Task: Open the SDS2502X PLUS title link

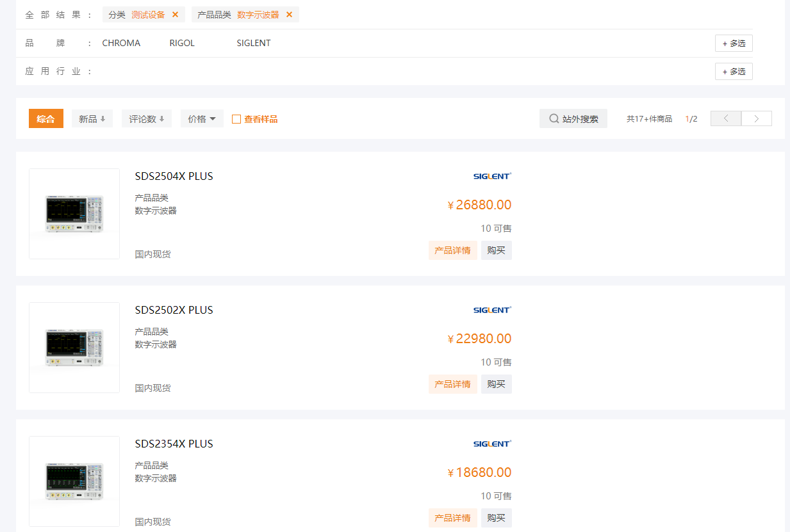Action: [174, 310]
